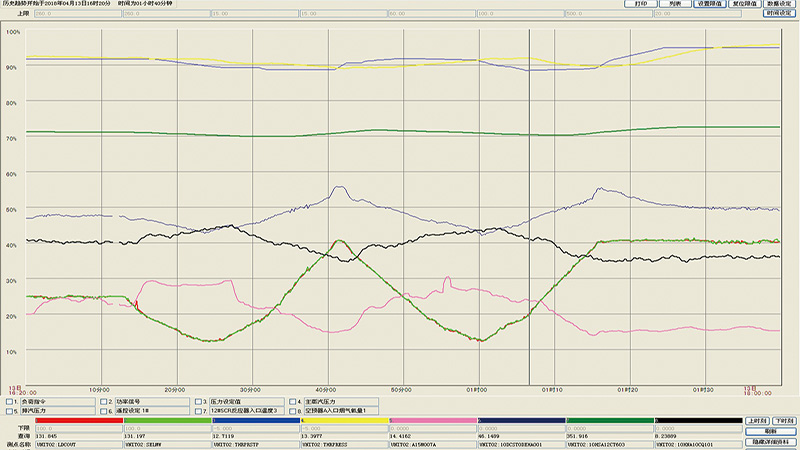This screenshot has width=800, height=450.
Task: Click the 复位限值 button
Action: coord(744,4)
